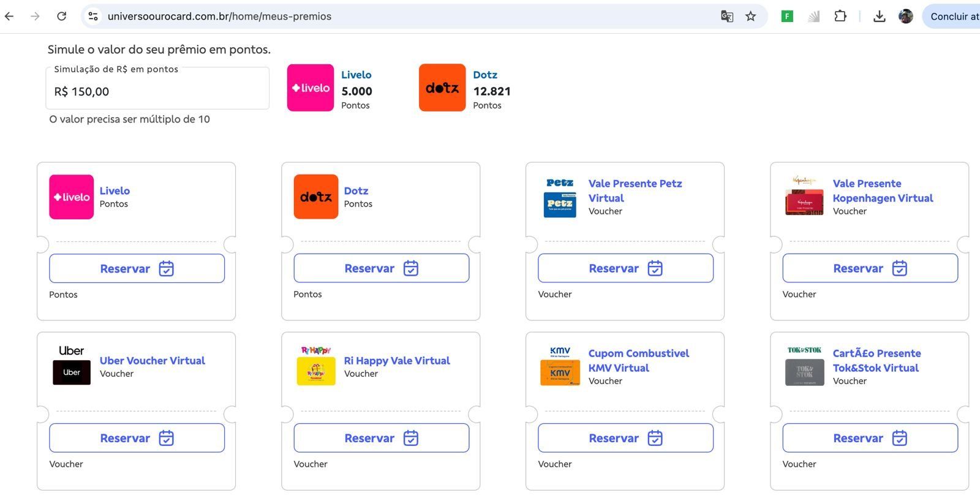The image size is (980, 498).
Task: Go back using browser back arrow
Action: point(9,17)
